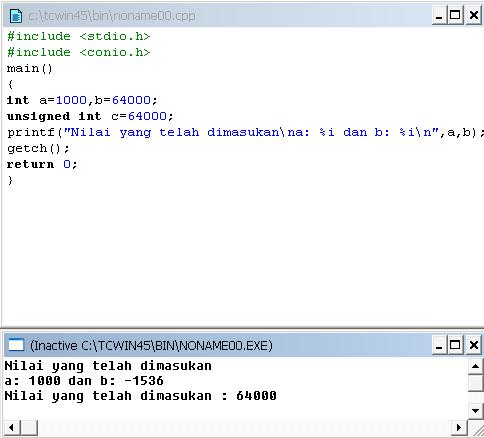Viewport: 484px width, 438px height.
Task: Click the opening brace '{' line
Action: tap(10, 84)
